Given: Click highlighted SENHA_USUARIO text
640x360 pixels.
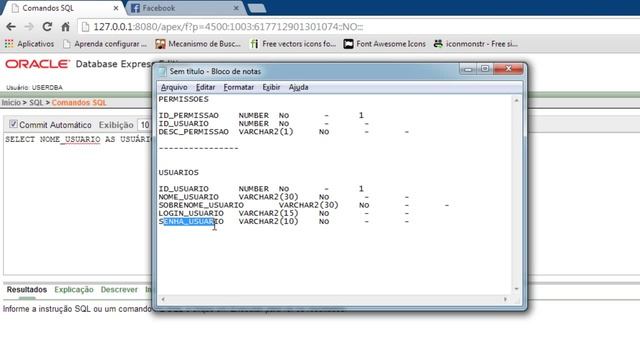Looking at the screenshot, I should tap(189, 222).
